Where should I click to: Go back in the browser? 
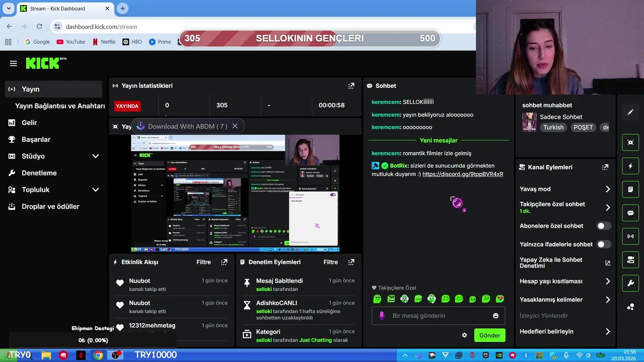(x=9, y=27)
